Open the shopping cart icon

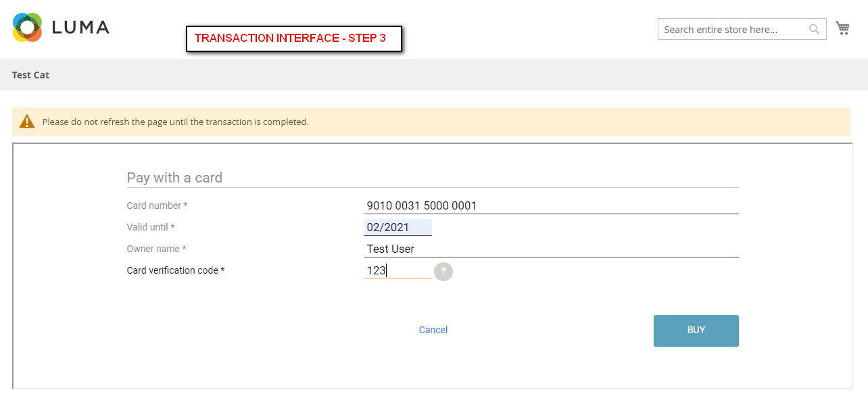tap(842, 28)
